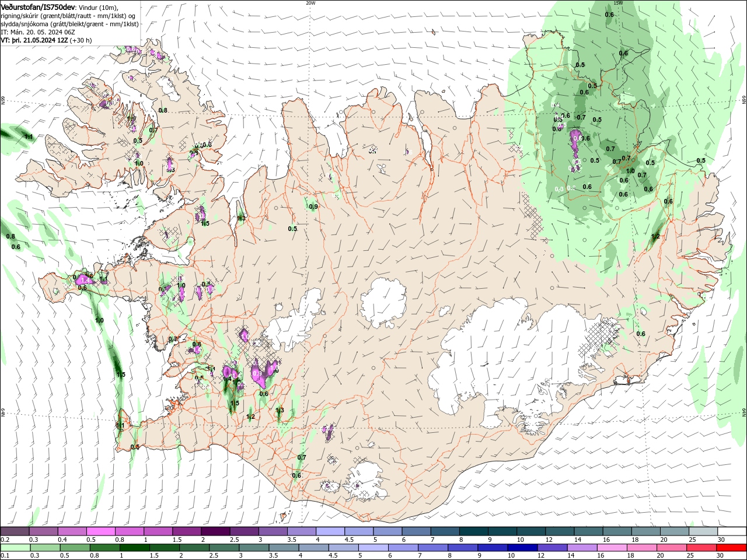
Task: Click the 66N latitude label on right edge
Action: [744, 101]
